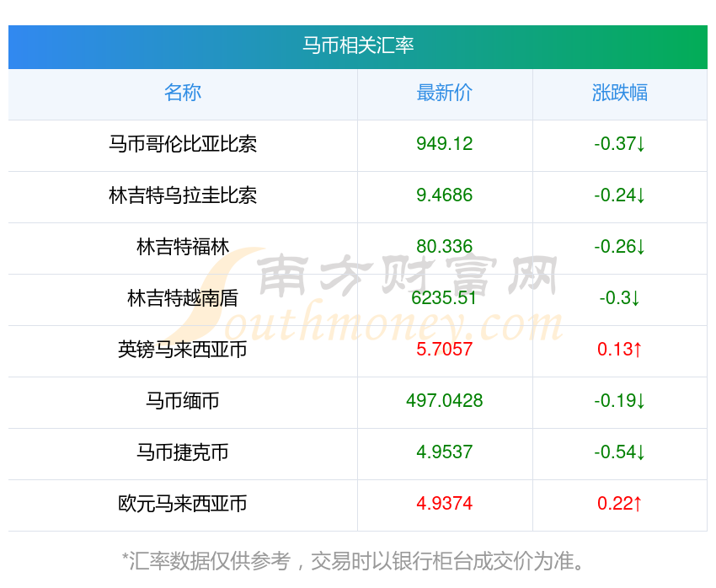Click the change value 0.13↑
Screen dimensions: 716x588
[620, 350]
